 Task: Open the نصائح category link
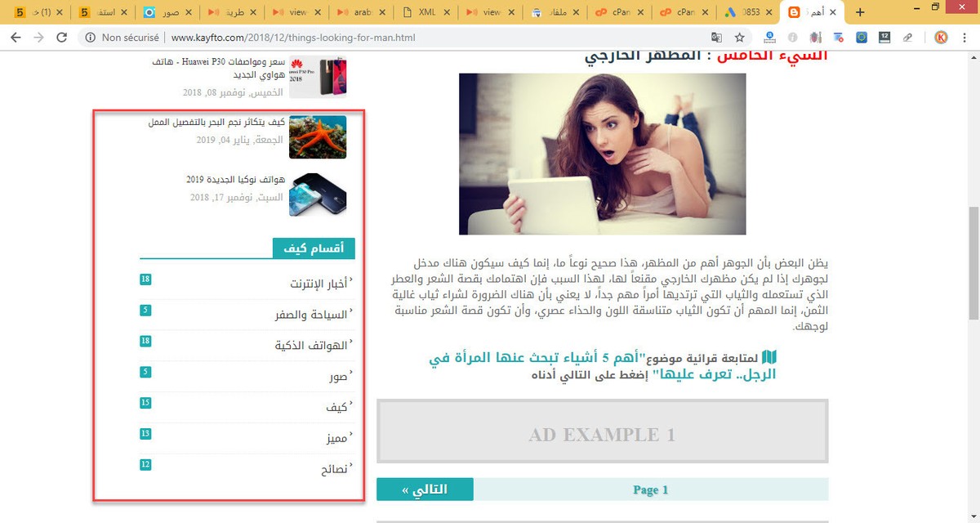point(334,469)
